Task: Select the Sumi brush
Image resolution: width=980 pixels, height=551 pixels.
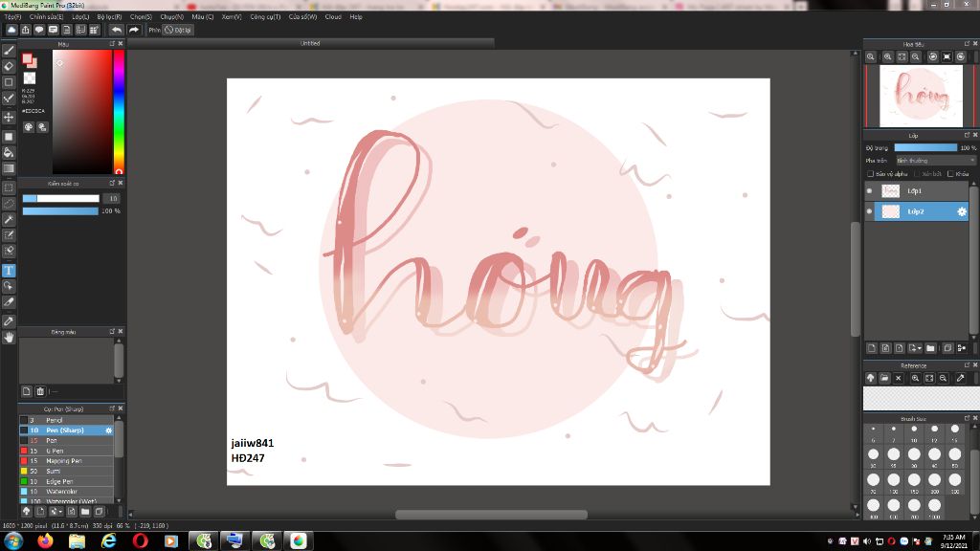Action: [66, 471]
